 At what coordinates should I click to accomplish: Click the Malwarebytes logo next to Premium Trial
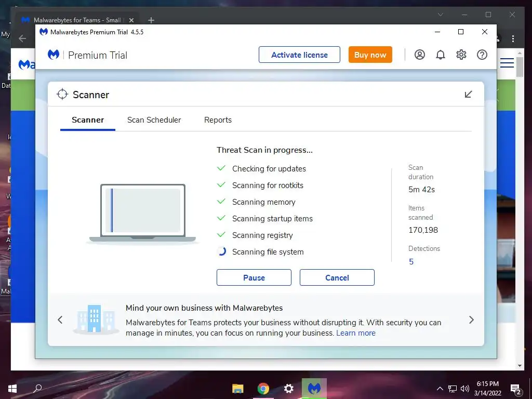[x=54, y=55]
